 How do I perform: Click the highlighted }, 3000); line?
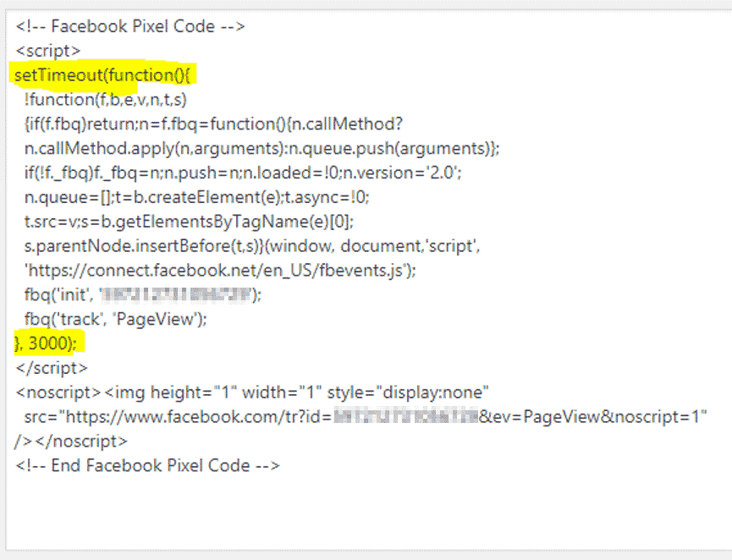coord(46,344)
